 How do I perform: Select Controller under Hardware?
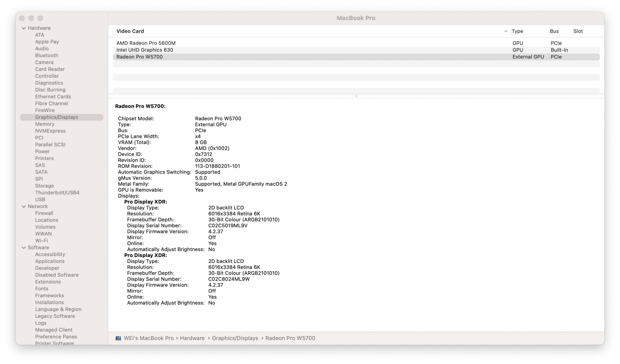(x=47, y=76)
